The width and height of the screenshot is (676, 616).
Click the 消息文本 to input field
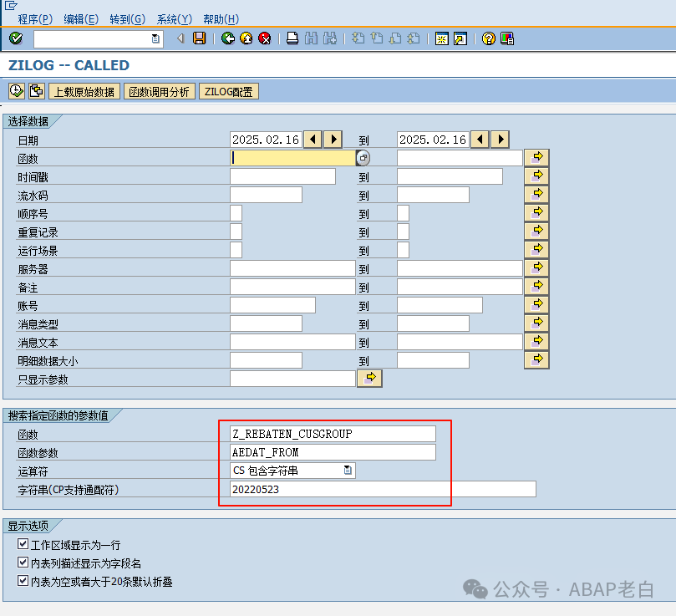point(460,342)
